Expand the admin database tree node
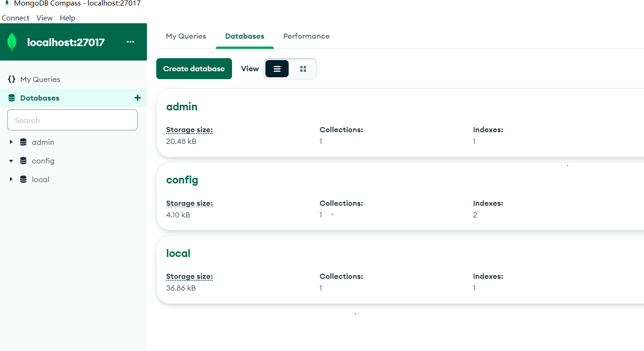Image resolution: width=644 pixels, height=351 pixels. tap(11, 142)
